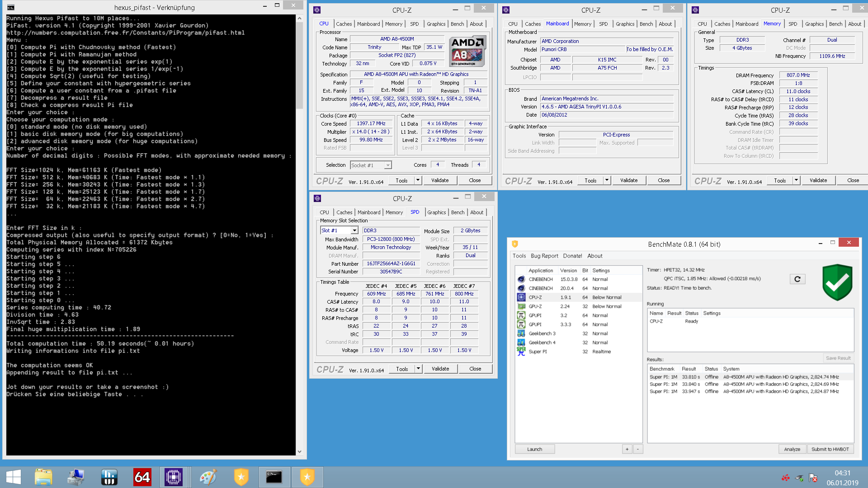Open File Explorer from the taskbar
The image size is (868, 488).
point(43,477)
